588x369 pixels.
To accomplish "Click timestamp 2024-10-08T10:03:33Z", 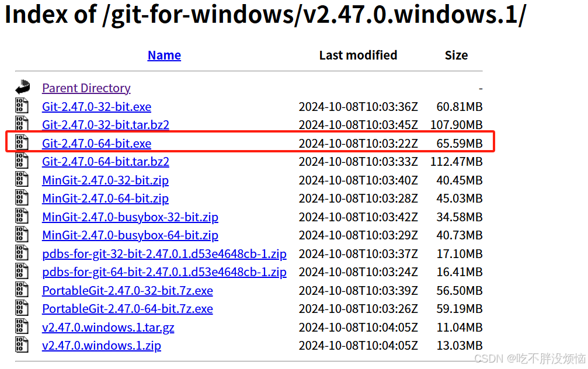I will [358, 162].
